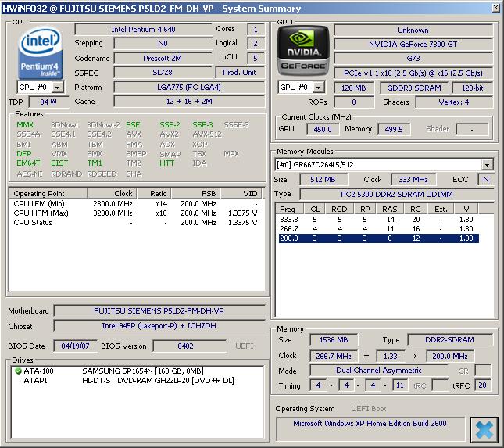Click the grayed UEFI Boot label
Screen dimensions: 504x448
click(x=369, y=408)
